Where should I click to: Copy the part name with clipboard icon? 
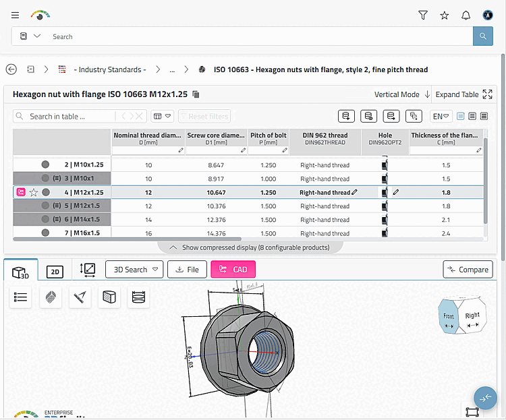click(x=196, y=94)
